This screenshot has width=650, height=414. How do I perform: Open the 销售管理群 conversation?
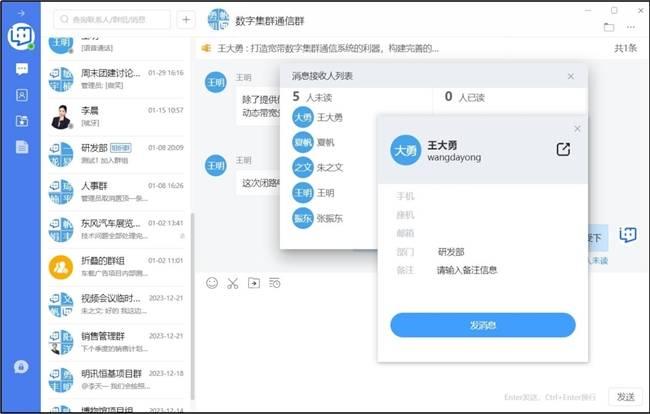[116, 342]
